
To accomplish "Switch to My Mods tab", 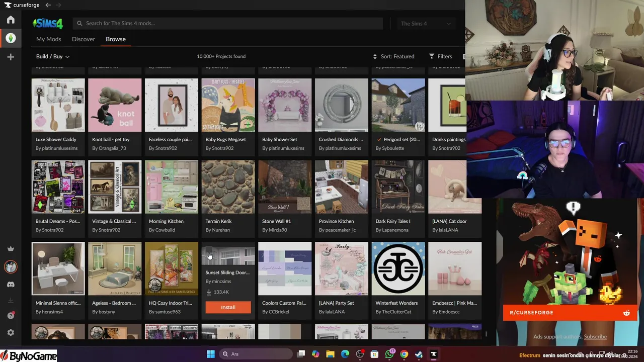I will (x=49, y=39).
